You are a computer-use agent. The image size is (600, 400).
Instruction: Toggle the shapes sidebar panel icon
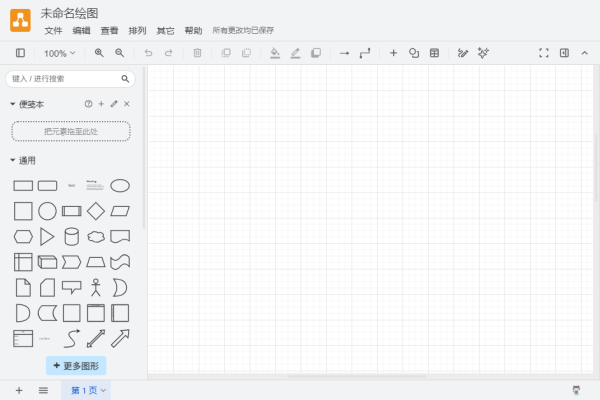coord(20,53)
